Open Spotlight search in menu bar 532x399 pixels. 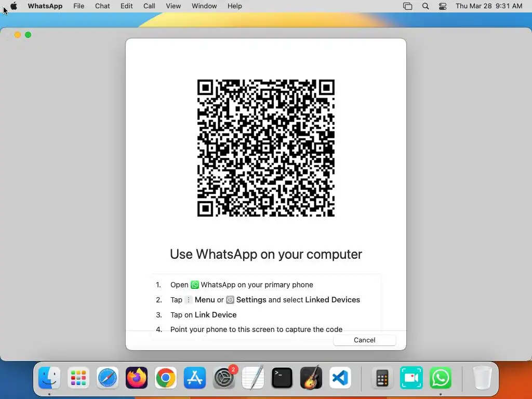(x=425, y=6)
